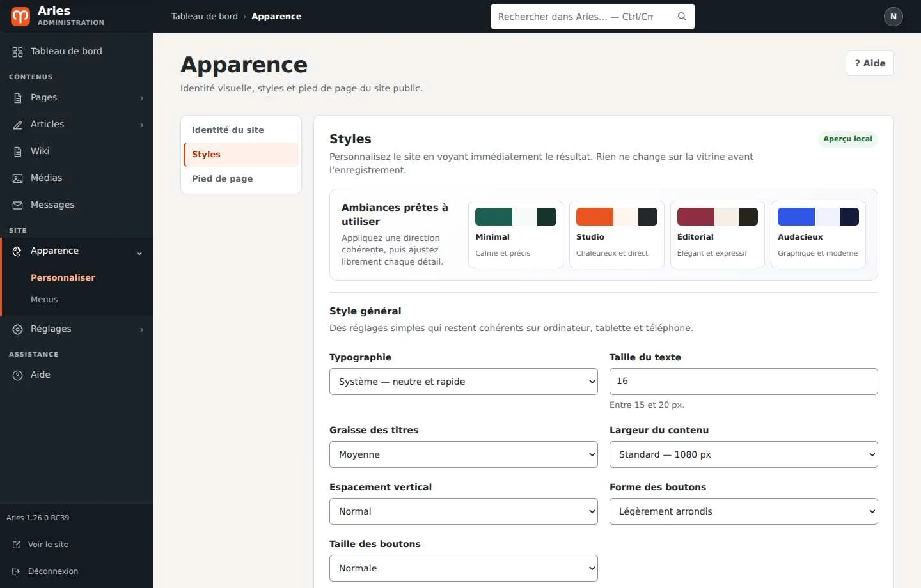Open Personnaliser in the sidebar
The height and width of the screenshot is (588, 921).
63,277
